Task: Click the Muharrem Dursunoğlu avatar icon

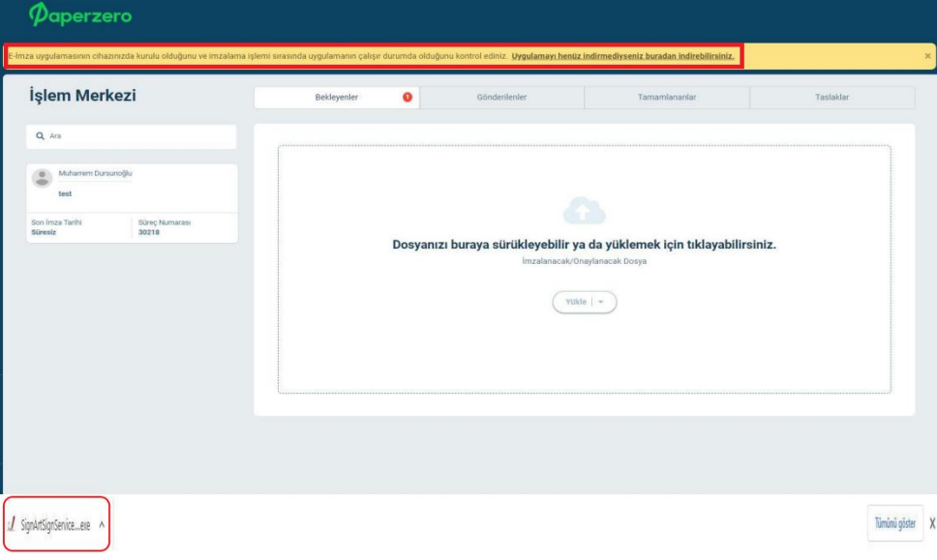Action: click(x=42, y=178)
